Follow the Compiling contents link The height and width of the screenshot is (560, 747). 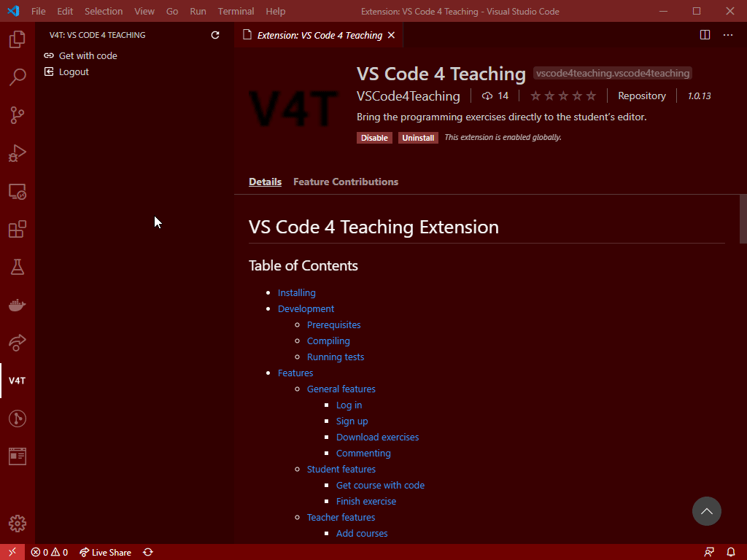pyautogui.click(x=328, y=341)
